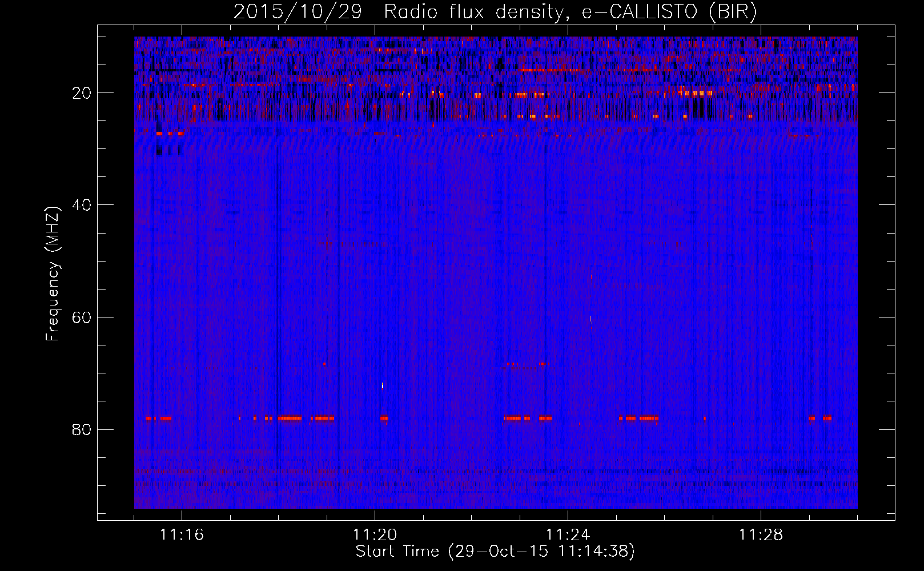Click the 20 MHz frequency tick label
The width and height of the screenshot is (924, 571).
[x=82, y=93]
